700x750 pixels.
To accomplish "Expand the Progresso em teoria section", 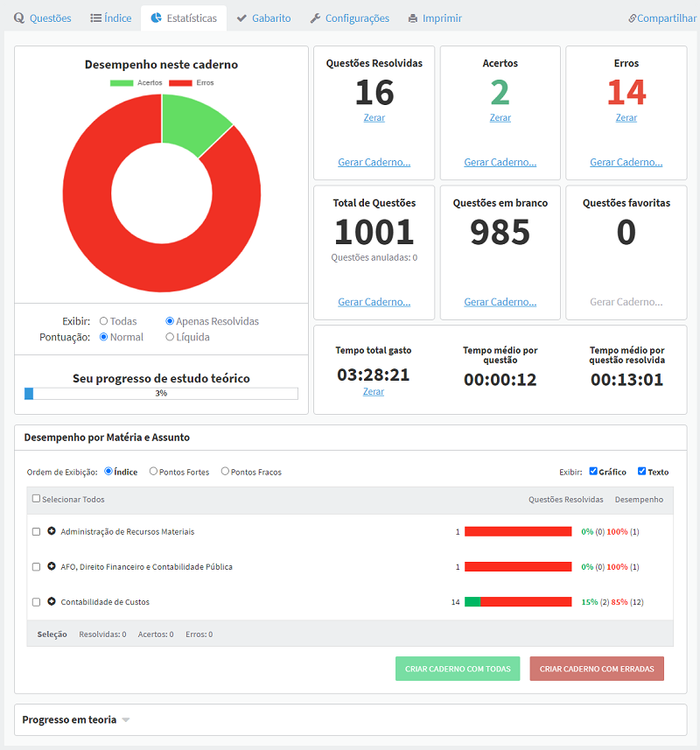I will [126, 720].
